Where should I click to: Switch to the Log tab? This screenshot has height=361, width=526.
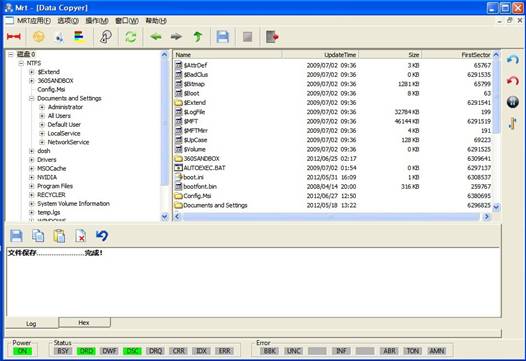[x=31, y=323]
